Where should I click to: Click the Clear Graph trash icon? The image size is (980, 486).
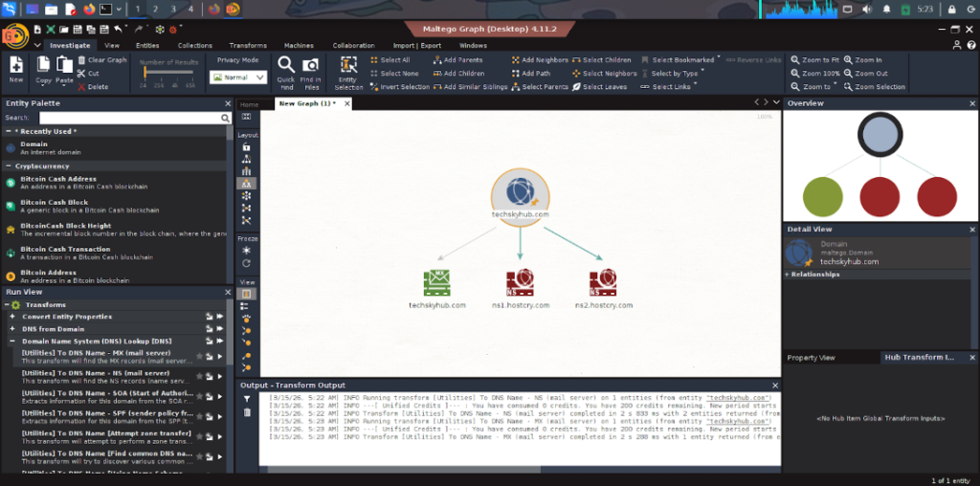pyautogui.click(x=80, y=60)
